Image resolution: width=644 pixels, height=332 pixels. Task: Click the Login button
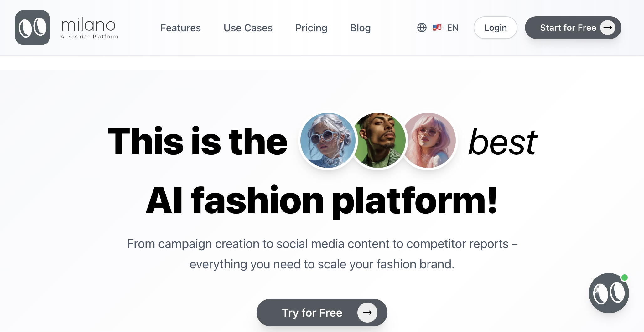click(495, 28)
